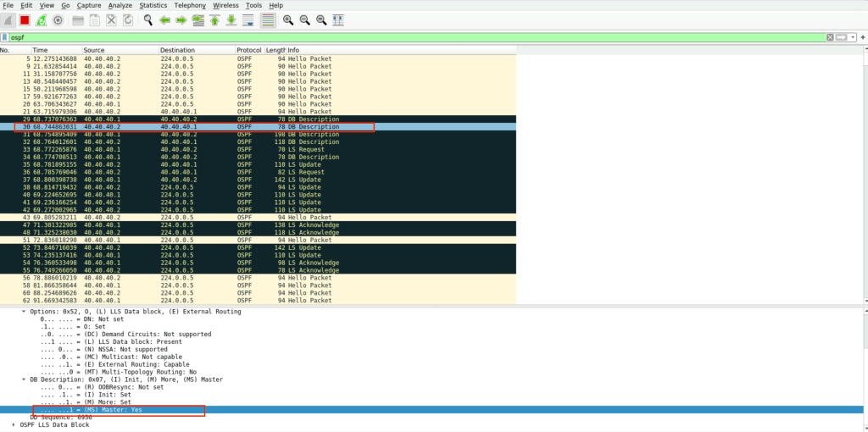
Task: Add a filter button with plus
Action: point(862,37)
